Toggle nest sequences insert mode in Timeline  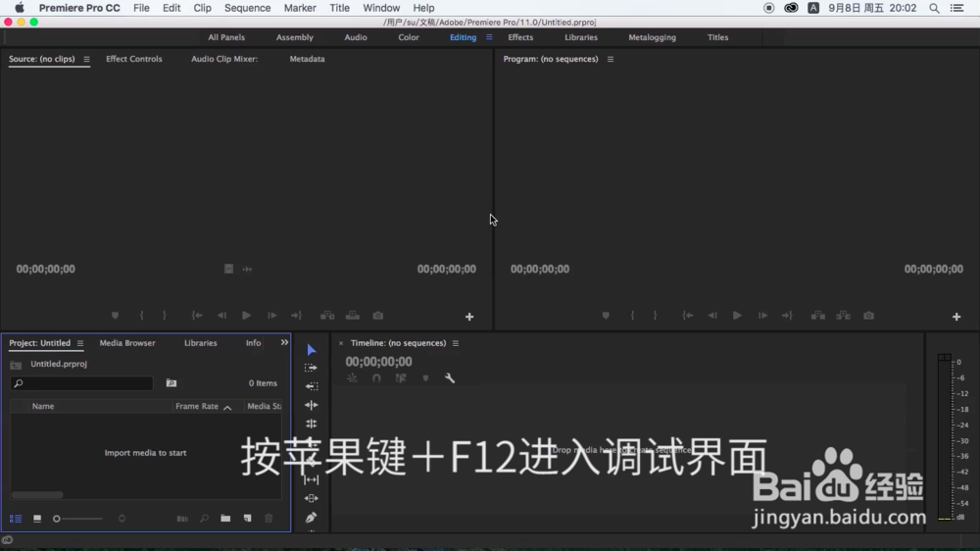[353, 378]
